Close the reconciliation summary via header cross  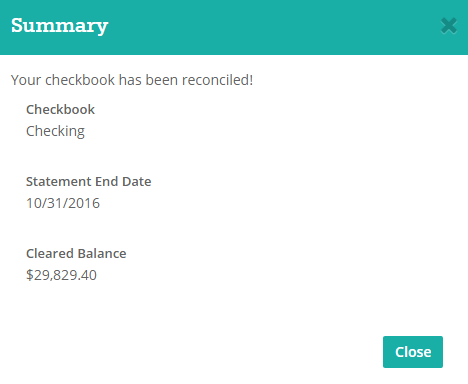click(449, 26)
